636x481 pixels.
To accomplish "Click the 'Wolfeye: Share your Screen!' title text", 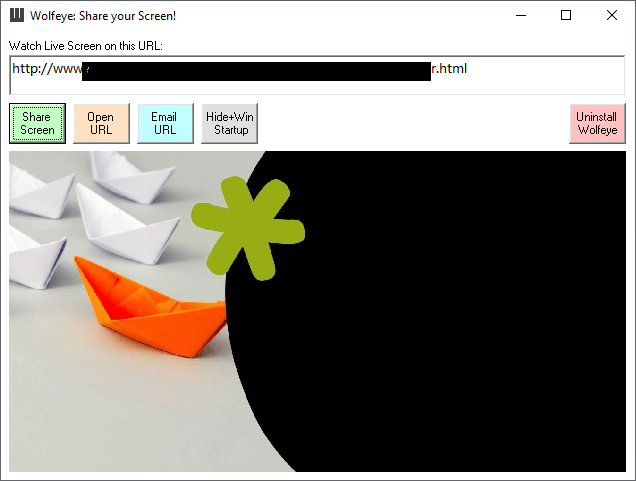I will click(x=103, y=16).
